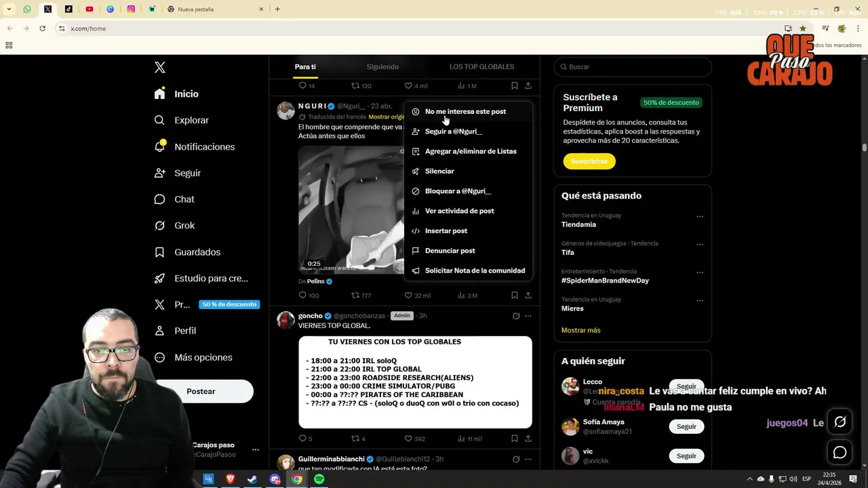Click Mostrar más under trends
This screenshot has height=488, width=868.
pos(580,330)
